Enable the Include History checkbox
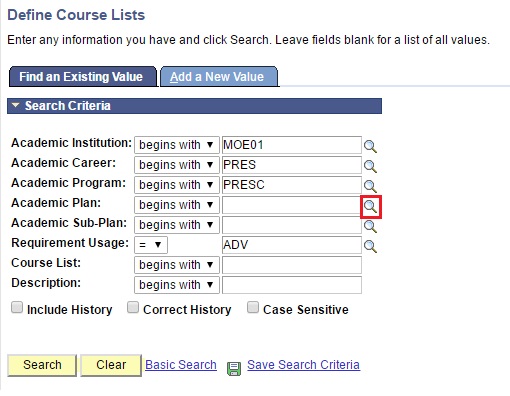 pyautogui.click(x=17, y=307)
